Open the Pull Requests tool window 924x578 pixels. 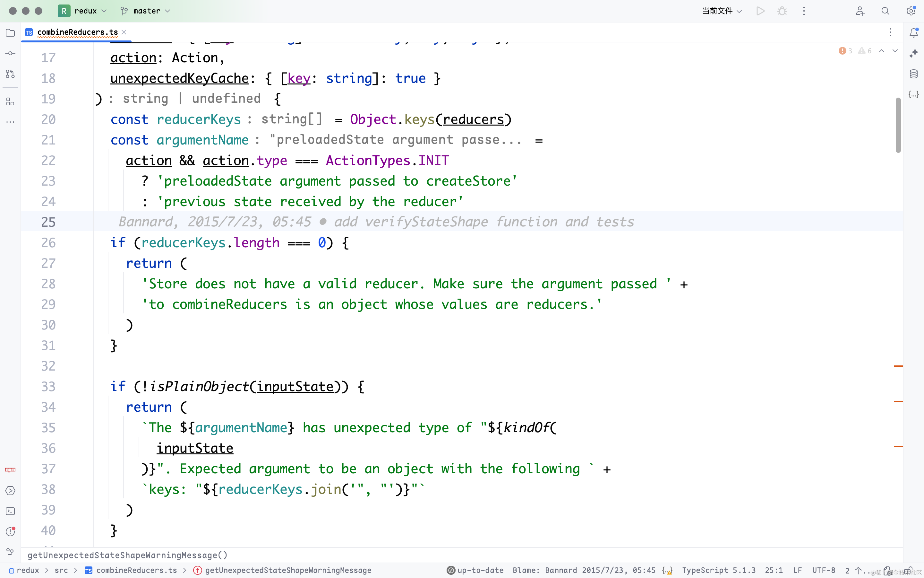point(10,74)
